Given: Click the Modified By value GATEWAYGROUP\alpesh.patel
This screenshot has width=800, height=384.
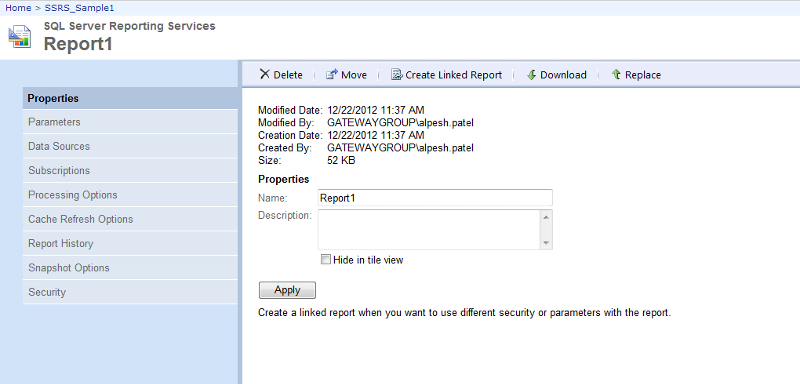Looking at the screenshot, I should click(x=401, y=122).
